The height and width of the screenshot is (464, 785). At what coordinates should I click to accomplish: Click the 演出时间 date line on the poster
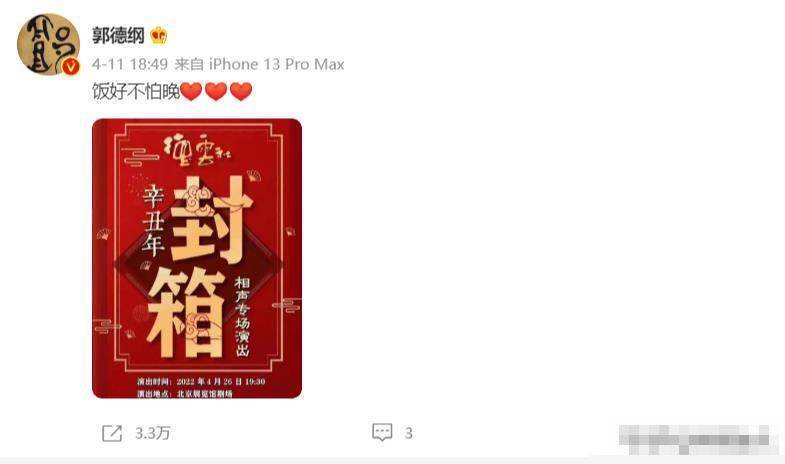pyautogui.click(x=201, y=381)
